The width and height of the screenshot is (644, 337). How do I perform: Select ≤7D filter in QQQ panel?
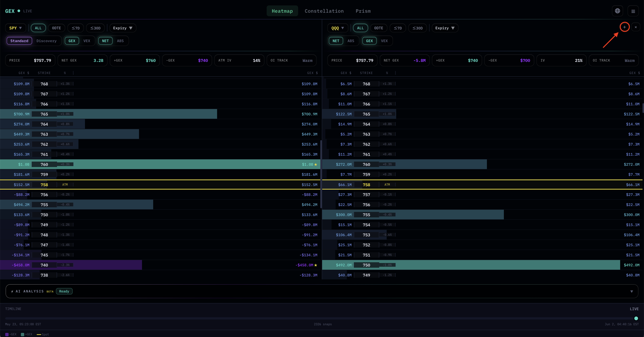(398, 28)
